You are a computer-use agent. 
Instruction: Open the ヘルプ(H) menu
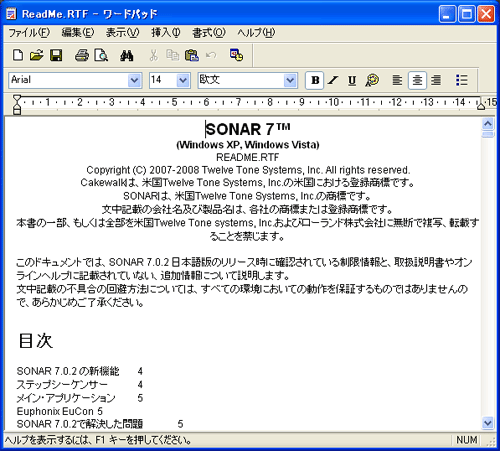tap(256, 33)
